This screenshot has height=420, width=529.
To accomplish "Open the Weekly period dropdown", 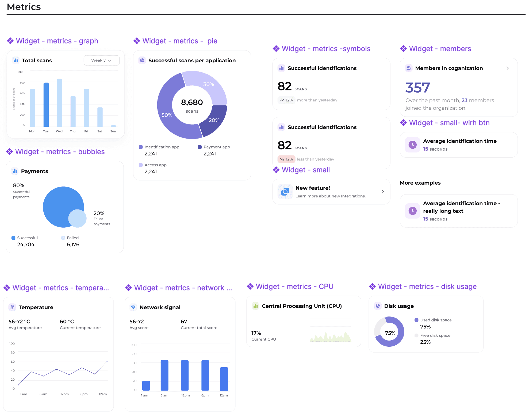I will (x=101, y=60).
